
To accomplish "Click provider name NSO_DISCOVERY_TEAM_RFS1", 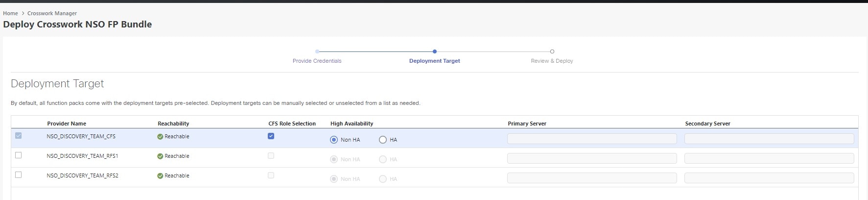I will tap(82, 156).
